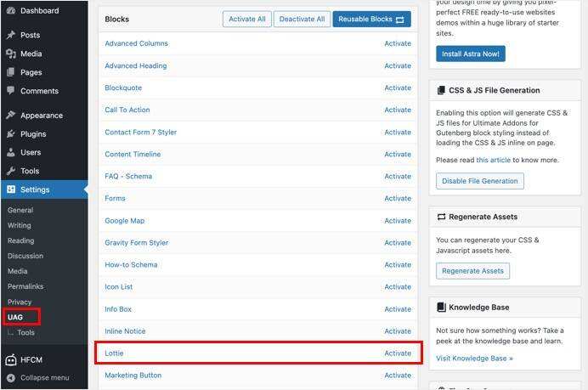
Task: Click the Collapse menu arrow icon
Action: [x=11, y=378]
